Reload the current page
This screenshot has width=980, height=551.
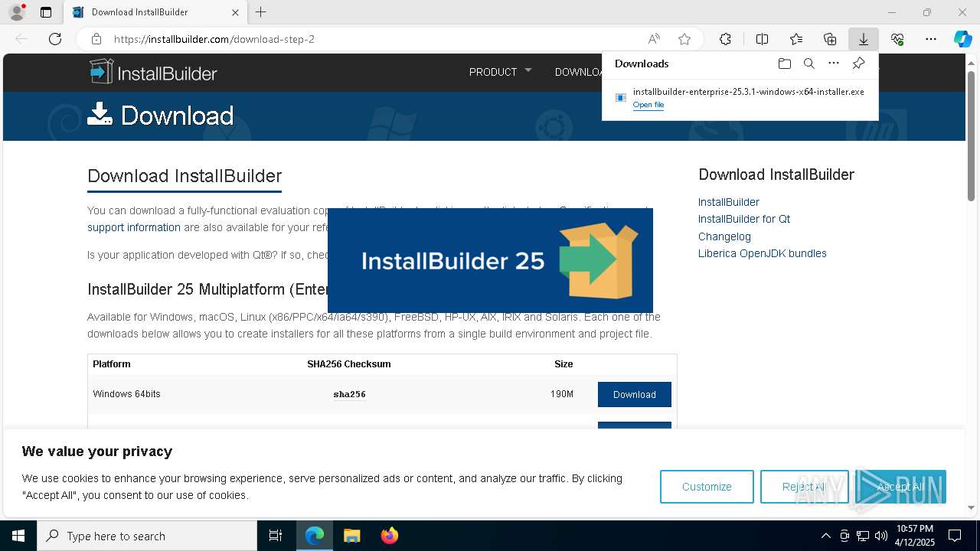point(55,39)
